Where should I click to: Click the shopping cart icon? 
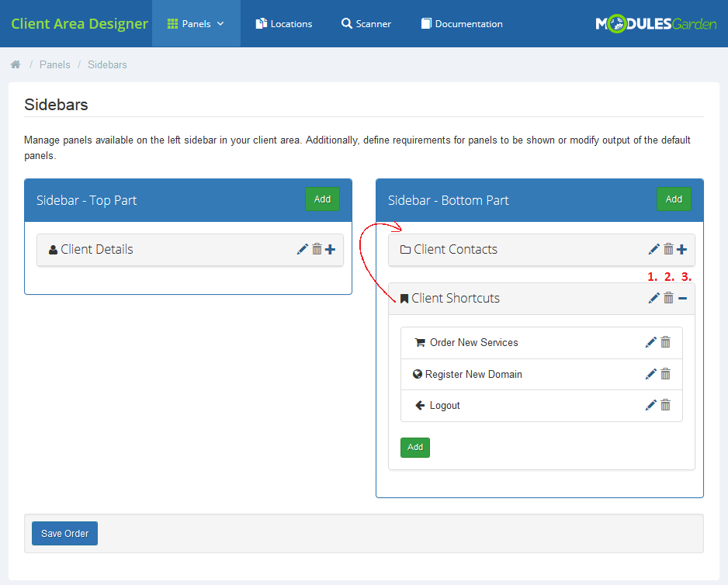[420, 343]
